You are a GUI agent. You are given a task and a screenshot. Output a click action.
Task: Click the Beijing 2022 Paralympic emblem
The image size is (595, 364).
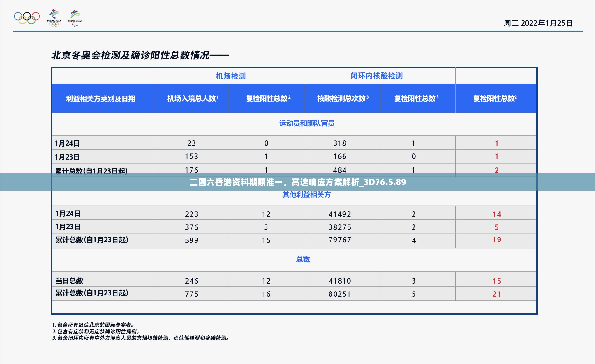pos(75,18)
